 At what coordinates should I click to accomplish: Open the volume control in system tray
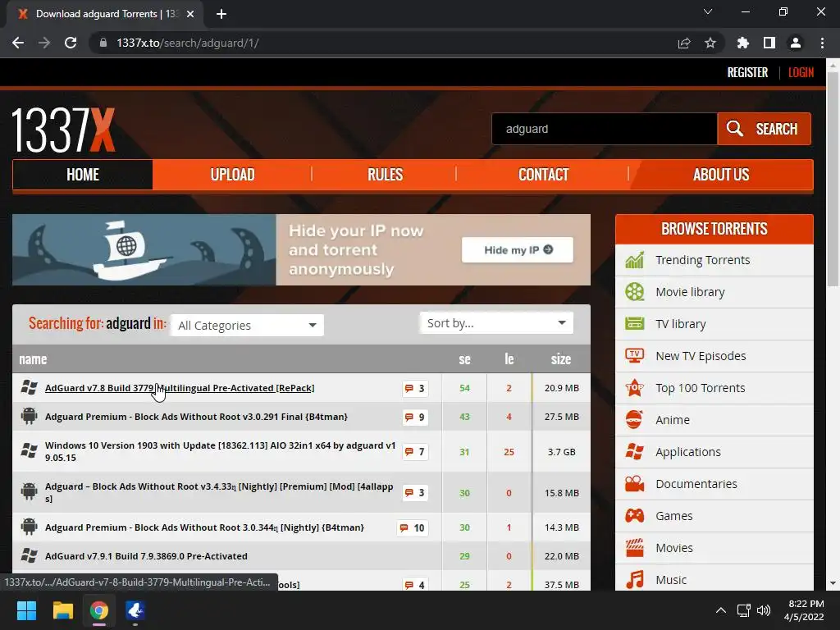click(764, 610)
